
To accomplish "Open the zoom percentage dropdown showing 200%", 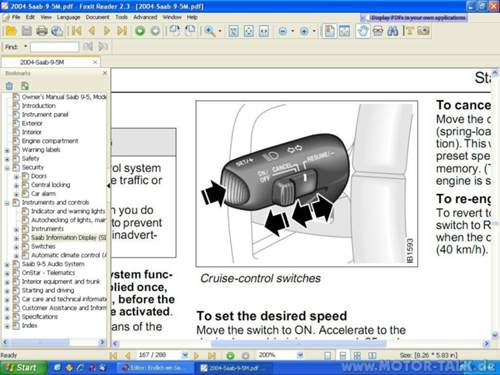I will [300, 355].
